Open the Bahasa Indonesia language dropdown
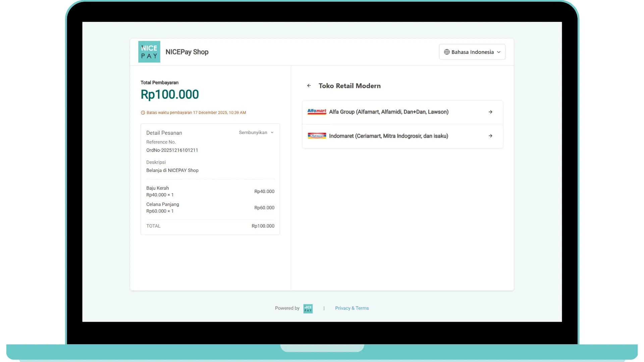Image resolution: width=644 pixels, height=362 pixels. (x=472, y=52)
